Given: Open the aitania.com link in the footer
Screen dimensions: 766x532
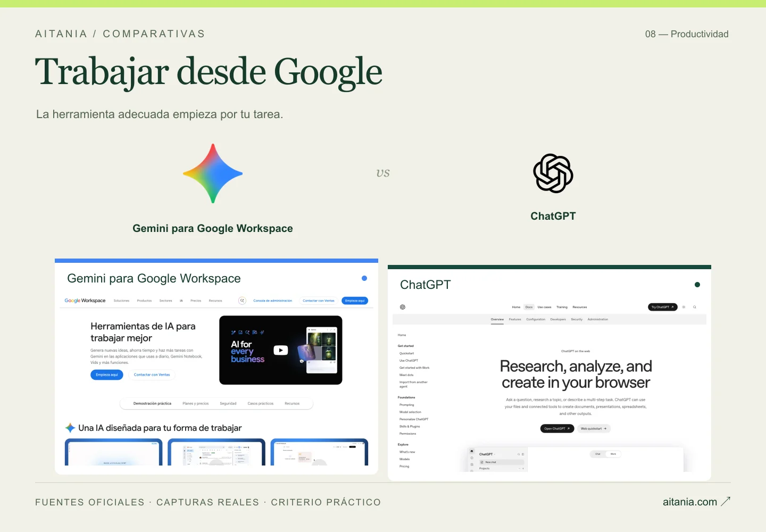Looking at the screenshot, I should click(x=690, y=502).
